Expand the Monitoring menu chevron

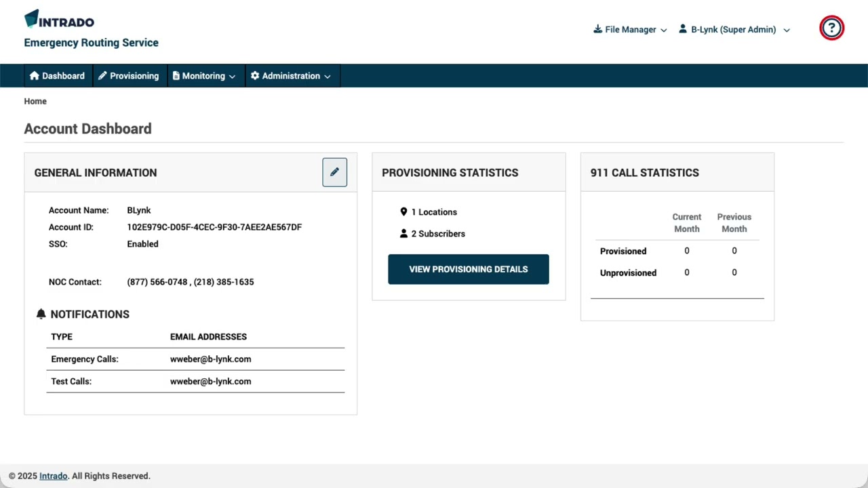click(x=232, y=77)
